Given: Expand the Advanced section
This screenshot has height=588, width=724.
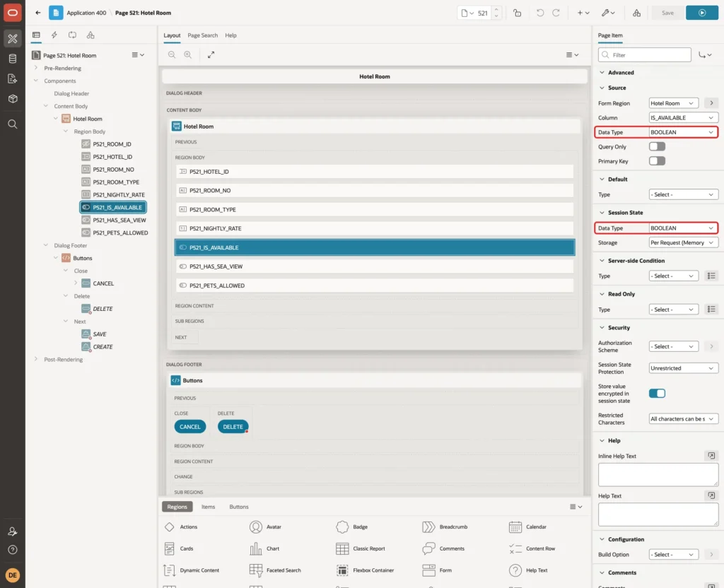Looking at the screenshot, I should tap(602, 73).
